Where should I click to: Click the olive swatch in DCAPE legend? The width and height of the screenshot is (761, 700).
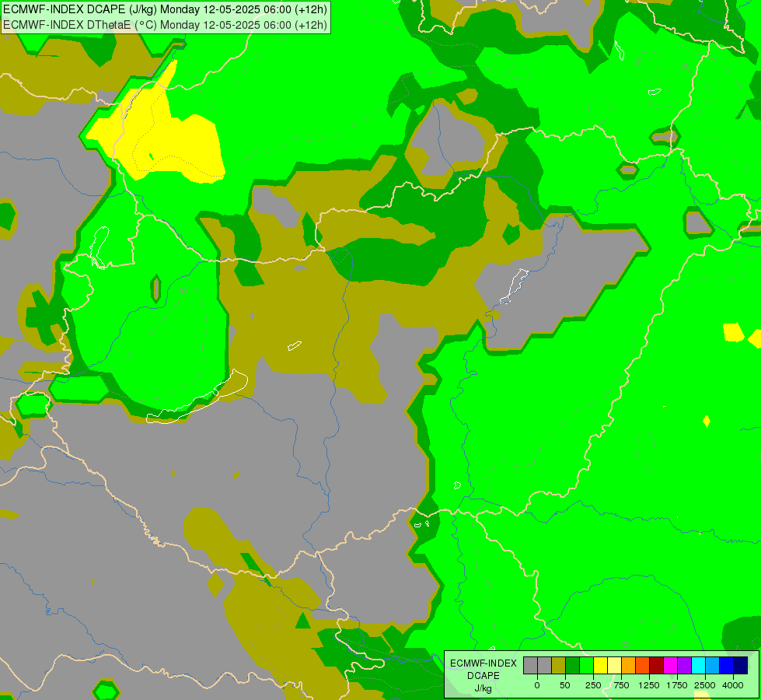coord(559,666)
